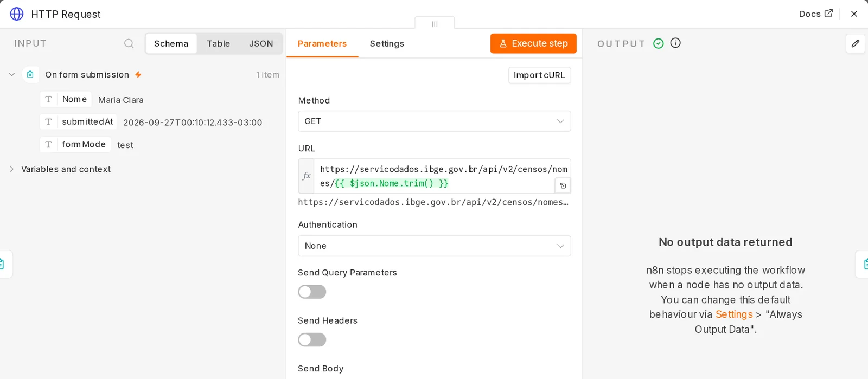Viewport: 868px width, 379px height.
Task: Grab the panel drag handle icon
Action: tap(435, 24)
